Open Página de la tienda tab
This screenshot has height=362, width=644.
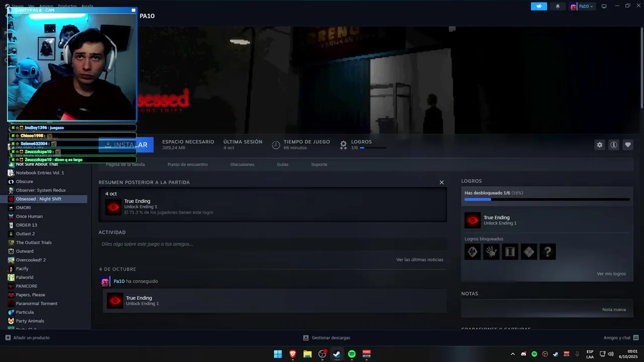coord(125,164)
